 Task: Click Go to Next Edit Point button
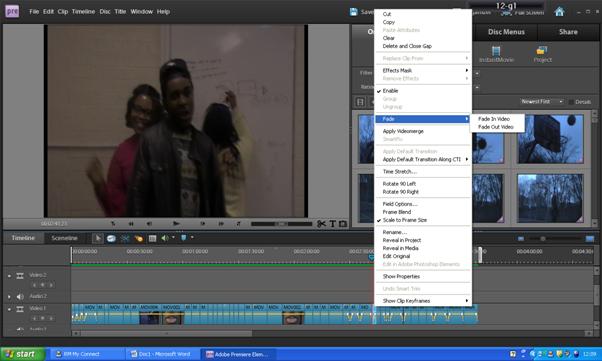click(x=238, y=224)
